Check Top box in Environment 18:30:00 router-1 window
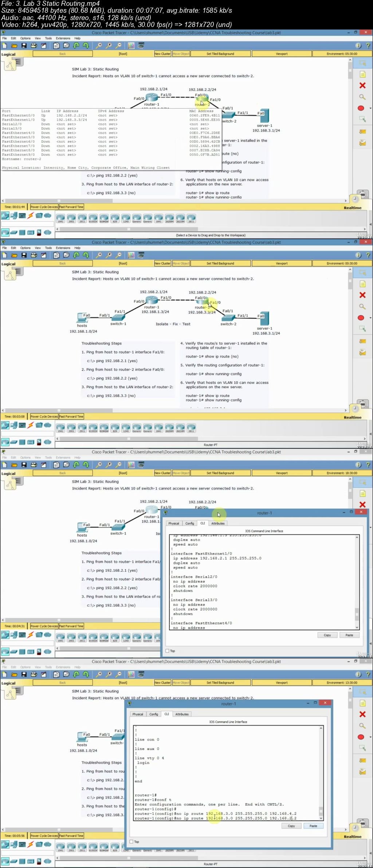Screen dimensions: 373x868 [168, 651]
